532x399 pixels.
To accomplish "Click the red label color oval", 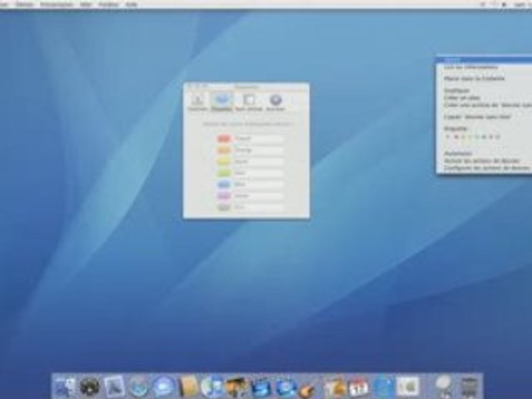I will click(223, 139).
